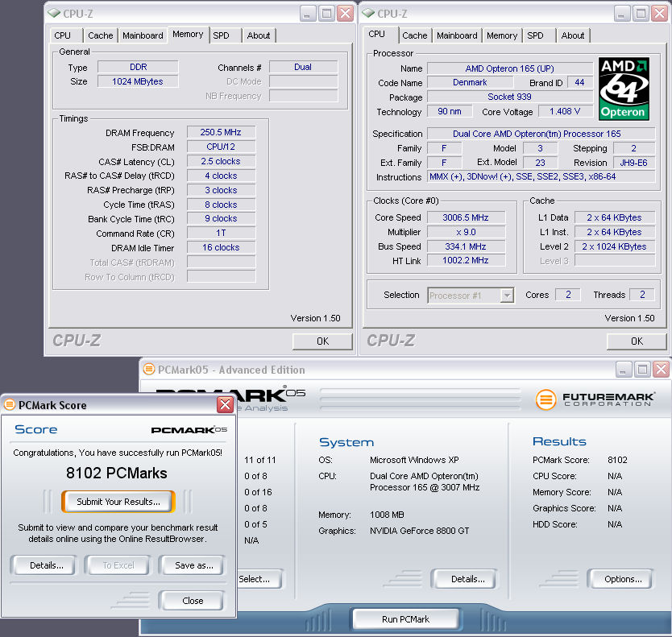This screenshot has width=672, height=637.
Task: Open Details in PCMark Score dialog
Action: coord(46,565)
